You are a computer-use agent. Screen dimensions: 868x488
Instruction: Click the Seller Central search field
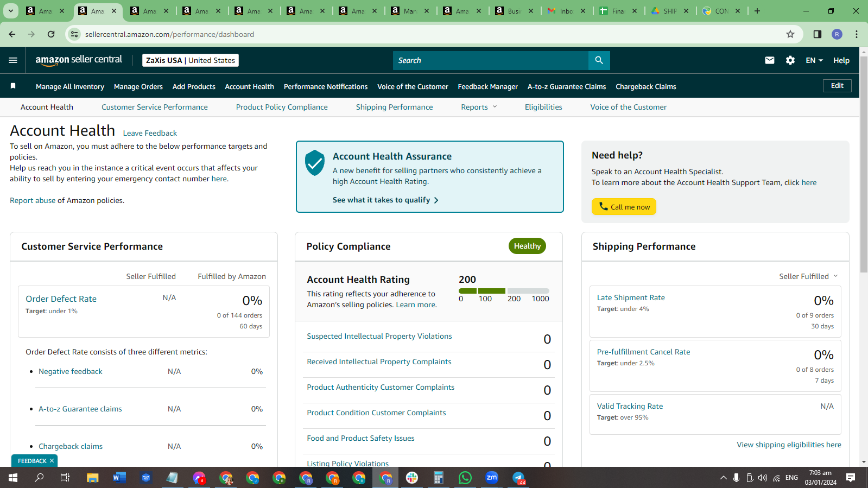[491, 60]
